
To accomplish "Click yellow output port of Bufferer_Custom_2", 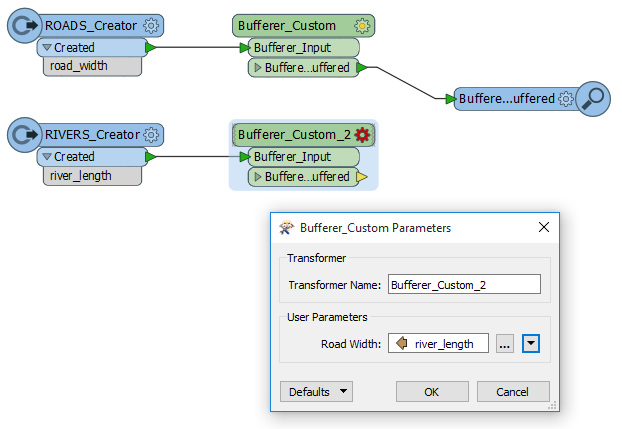I will point(362,177).
